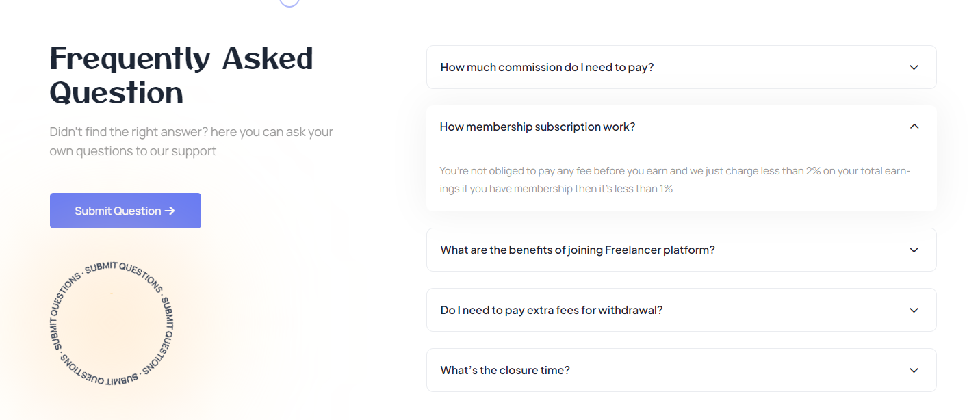Click the arrow icon on Submit Question

tap(170, 211)
